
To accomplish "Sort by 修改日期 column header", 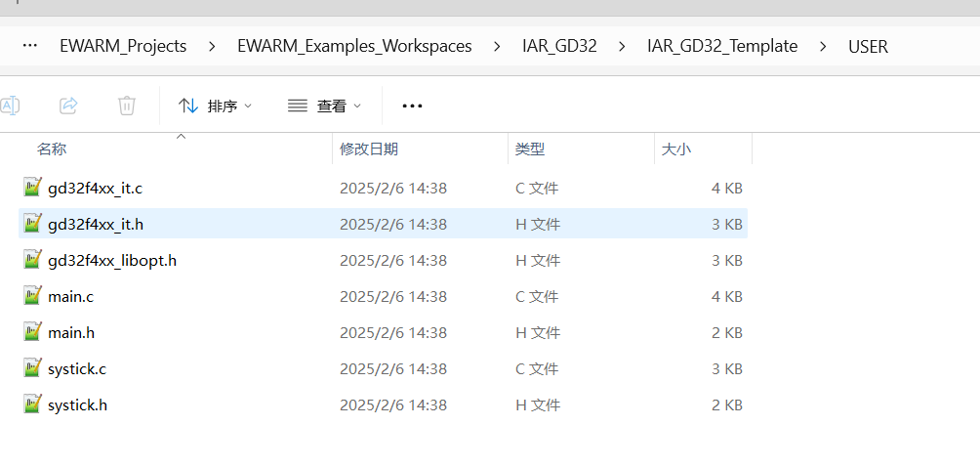I will coord(369,149).
